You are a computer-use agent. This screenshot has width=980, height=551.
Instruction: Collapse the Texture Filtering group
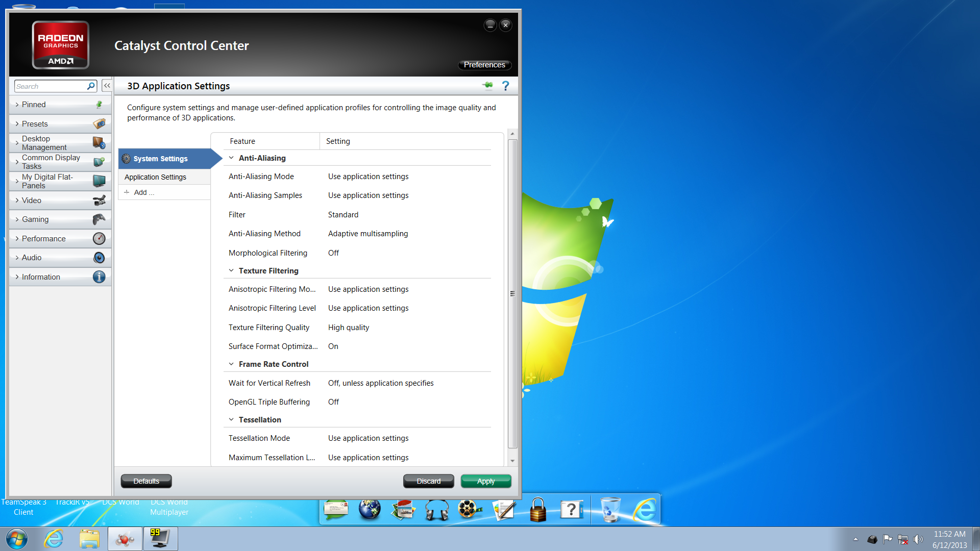tap(231, 271)
